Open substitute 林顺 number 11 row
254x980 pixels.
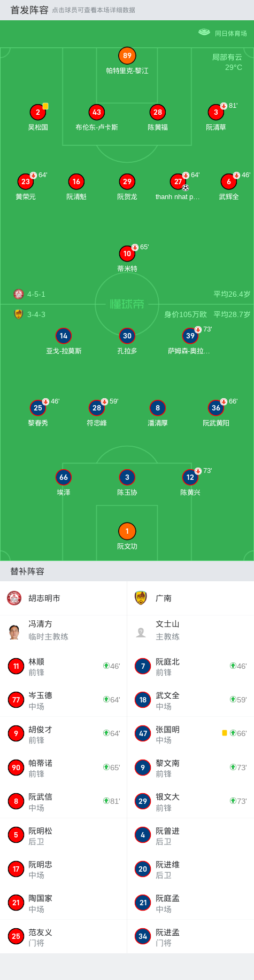coord(64,666)
